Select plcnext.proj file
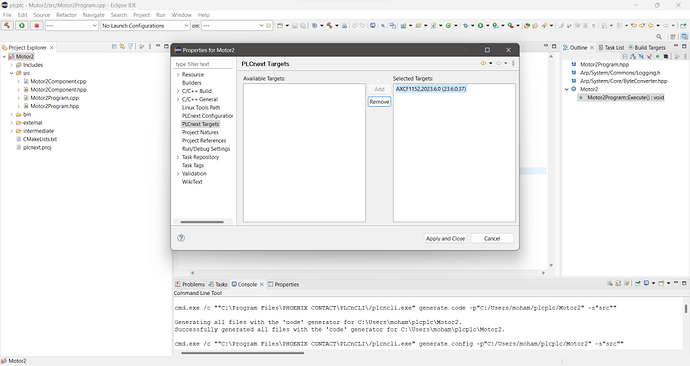Screen dimensions: 690x366 37,147
